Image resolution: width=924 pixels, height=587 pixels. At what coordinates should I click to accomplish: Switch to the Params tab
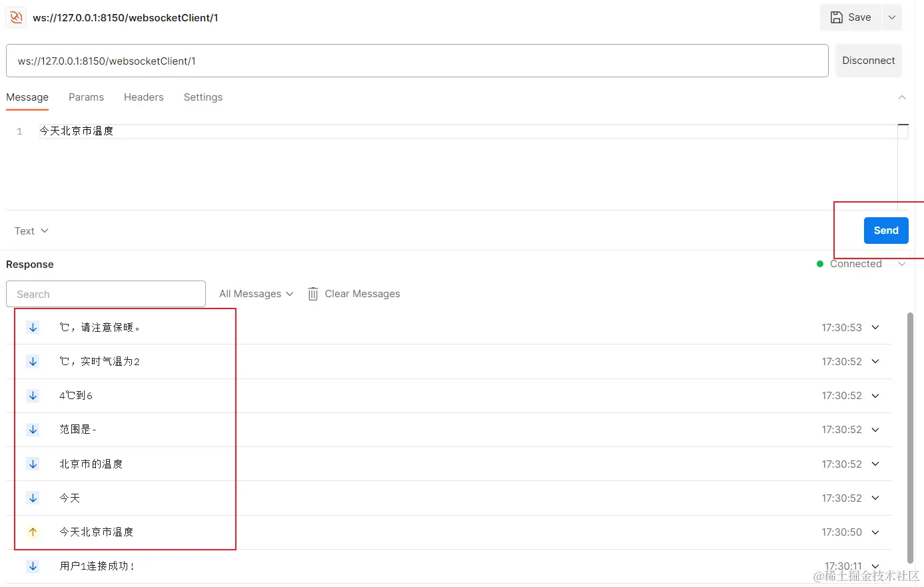point(86,97)
